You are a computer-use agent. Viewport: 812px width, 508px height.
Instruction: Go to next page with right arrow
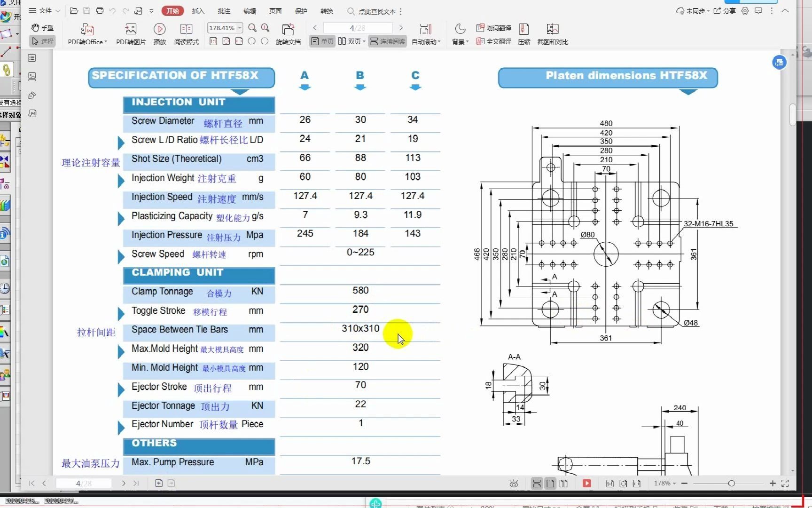400,28
